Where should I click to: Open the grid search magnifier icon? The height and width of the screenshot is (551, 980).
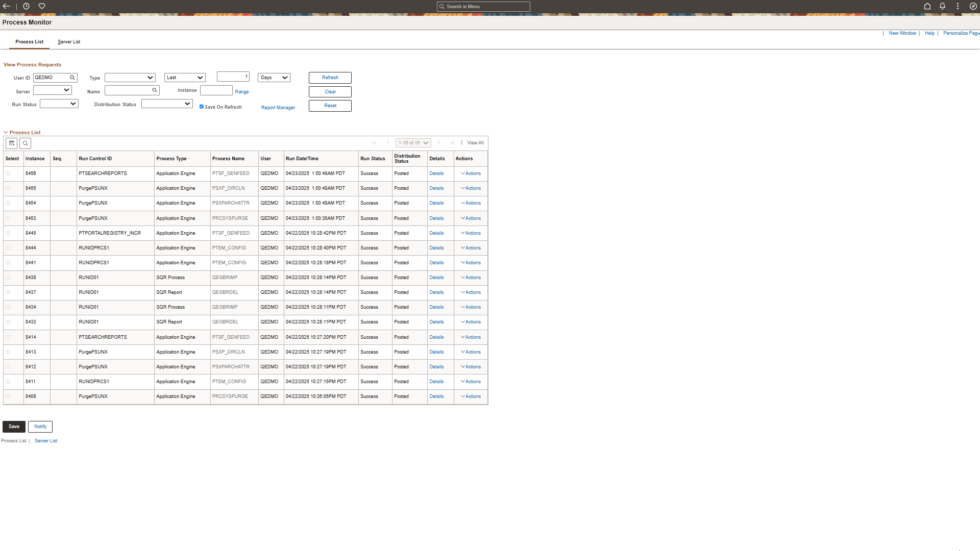[x=25, y=143]
